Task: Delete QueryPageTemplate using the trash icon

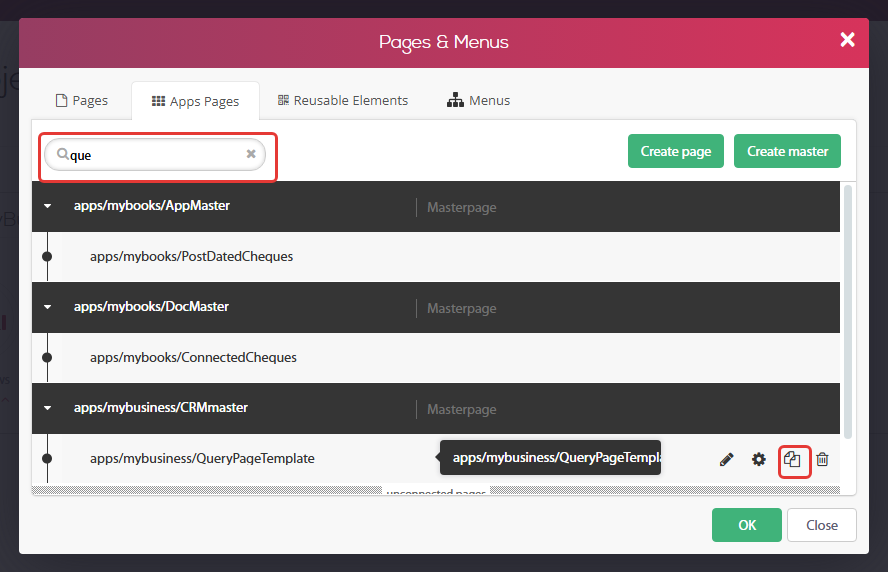Action: click(822, 459)
